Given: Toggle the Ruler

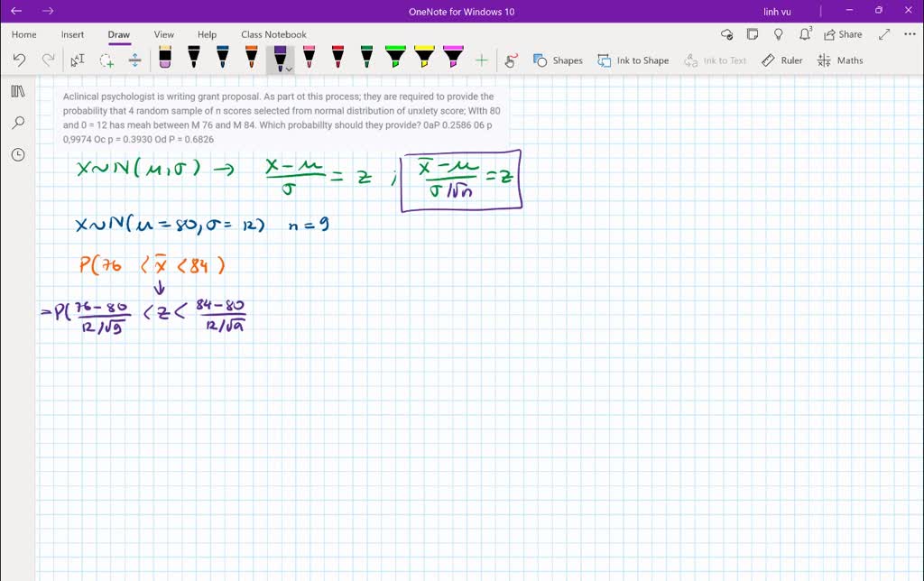Looking at the screenshot, I should (781, 60).
